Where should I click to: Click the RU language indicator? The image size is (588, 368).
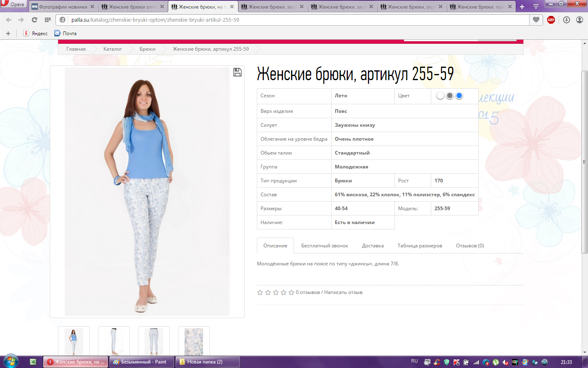click(x=414, y=361)
